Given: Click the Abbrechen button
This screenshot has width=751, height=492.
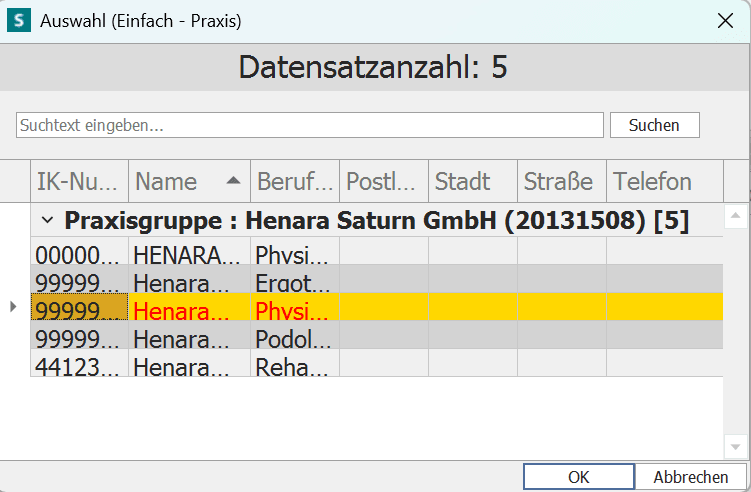Looking at the screenshot, I should click(691, 477).
